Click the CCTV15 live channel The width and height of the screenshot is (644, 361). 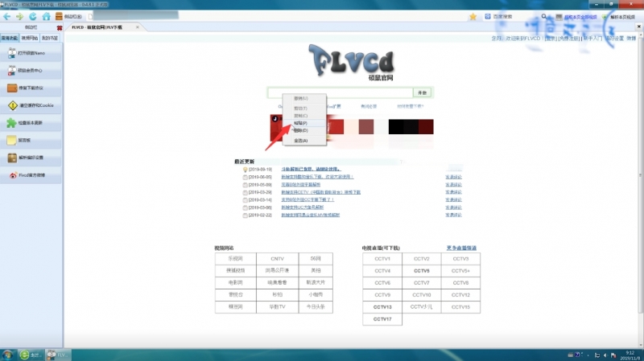460,307
